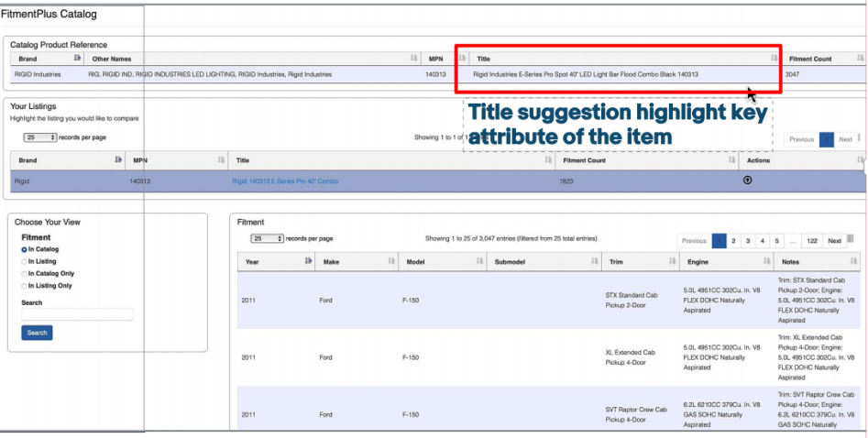The height and width of the screenshot is (438, 868).
Task: Click the blue Search button
Action: [x=37, y=333]
